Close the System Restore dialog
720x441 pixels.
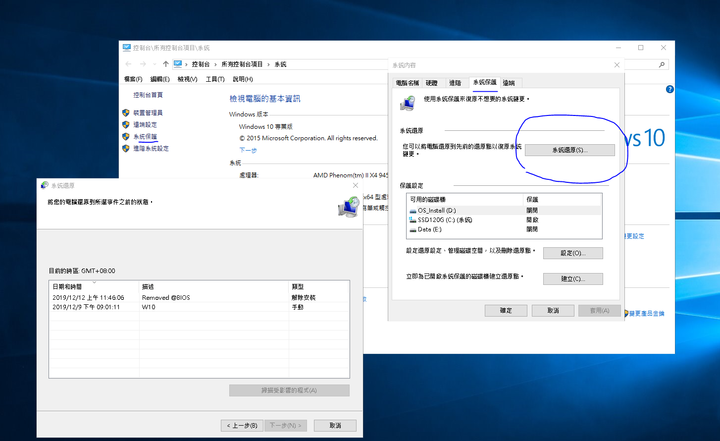click(355, 185)
